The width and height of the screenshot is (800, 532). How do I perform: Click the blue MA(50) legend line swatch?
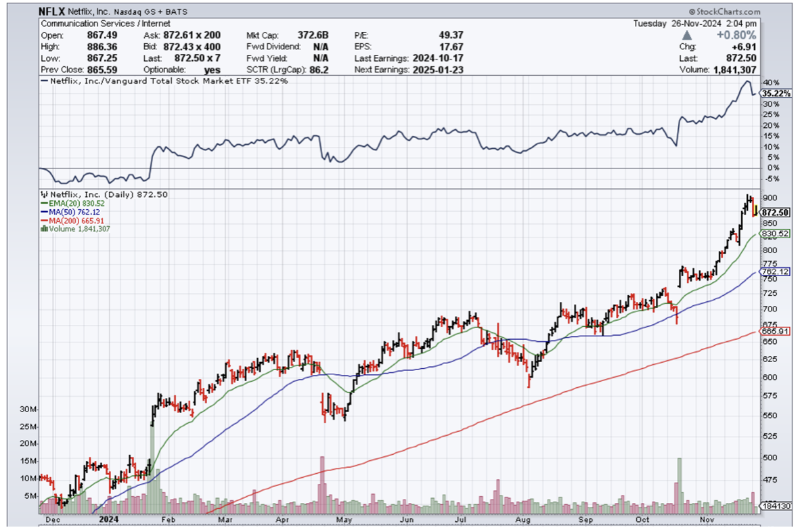(45, 212)
